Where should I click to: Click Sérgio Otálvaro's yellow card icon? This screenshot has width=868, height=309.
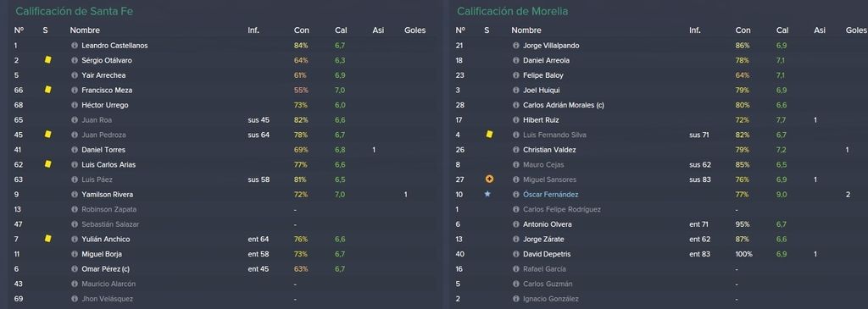(x=47, y=60)
